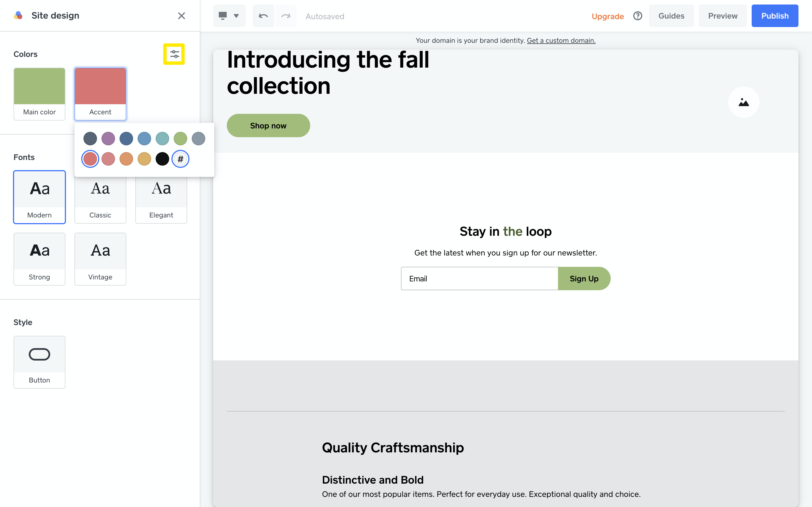Click the undo arrow

click(x=263, y=16)
